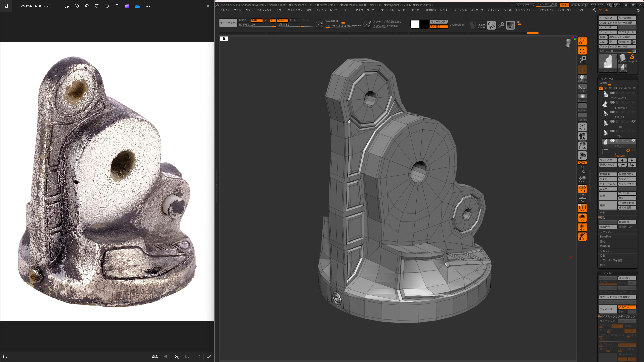Select the Zoom3D navigation button
Screen dimensions: 644x362
[582, 146]
